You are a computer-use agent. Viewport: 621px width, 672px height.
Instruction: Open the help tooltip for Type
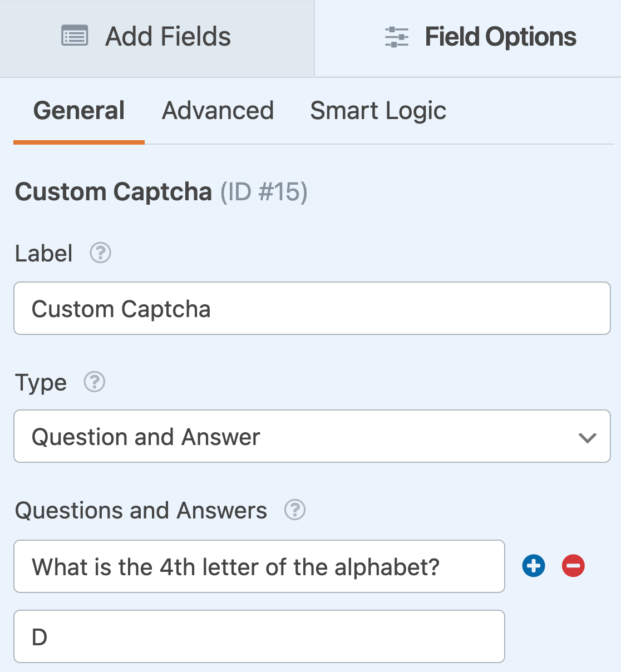(x=94, y=382)
